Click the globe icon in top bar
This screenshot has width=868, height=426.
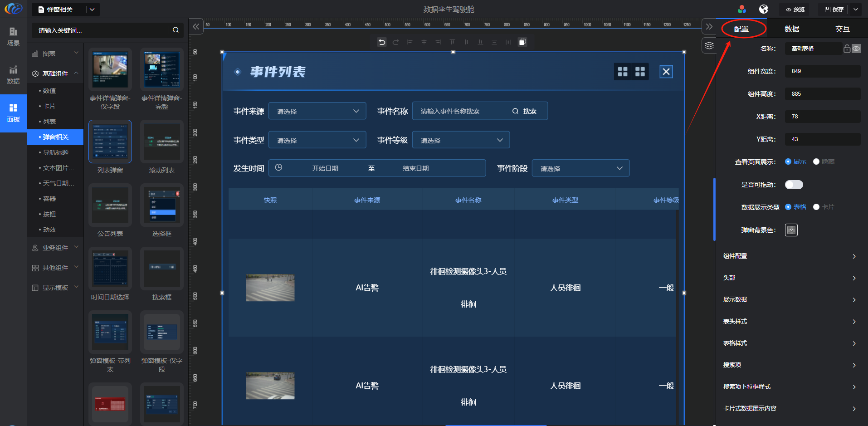[x=764, y=9]
